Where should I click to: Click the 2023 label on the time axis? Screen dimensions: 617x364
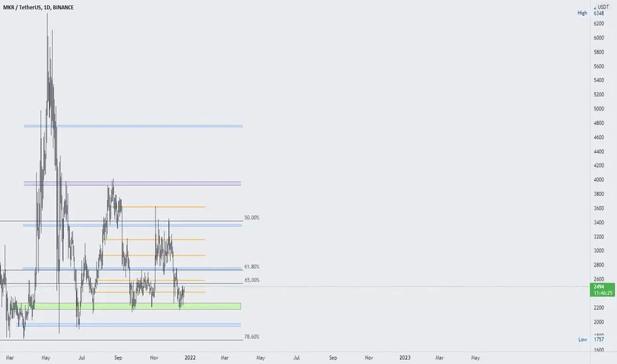click(405, 357)
